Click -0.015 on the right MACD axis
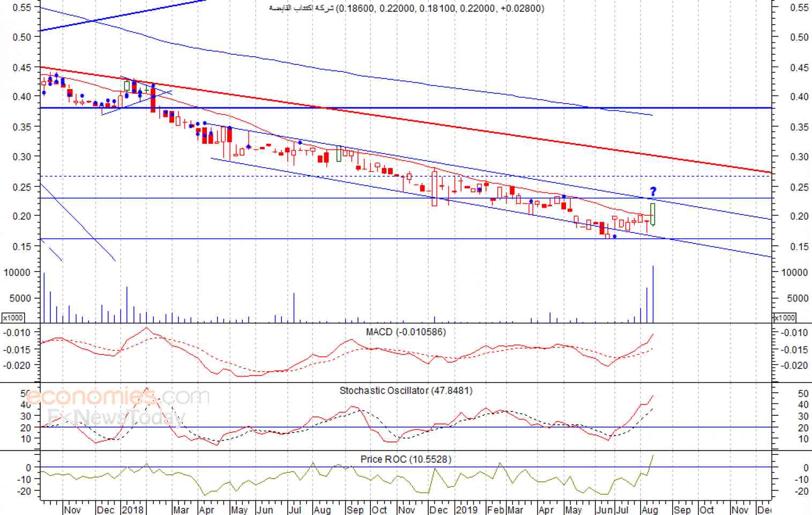This screenshot has width=812, height=515. 795,350
